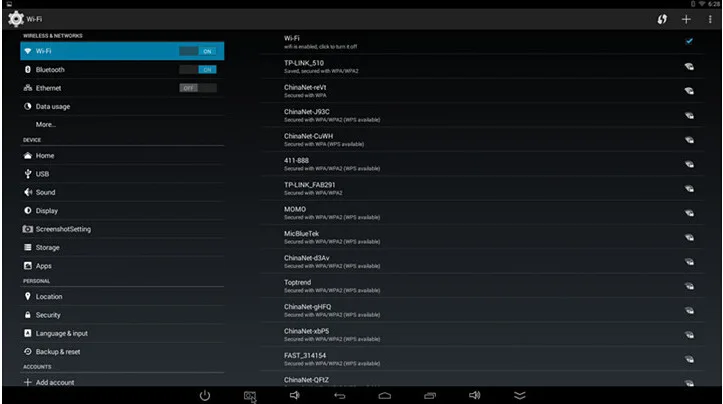Take a screenshot with navigation bar icon
The width and height of the screenshot is (723, 404).
(x=249, y=396)
